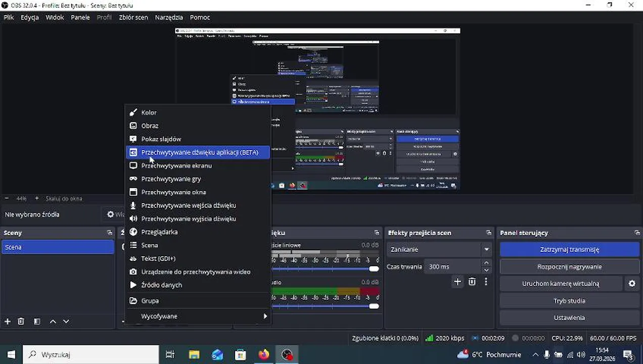The height and width of the screenshot is (364, 643).
Task: Click the brush icon next to Kolor
Action: 133,112
